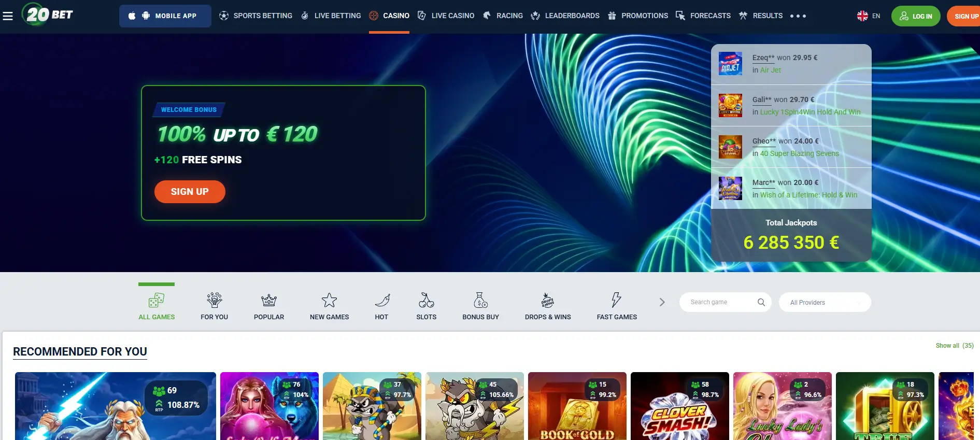This screenshot has width=980, height=440.
Task: Click the laurel Leaderboards icon
Action: click(x=535, y=16)
